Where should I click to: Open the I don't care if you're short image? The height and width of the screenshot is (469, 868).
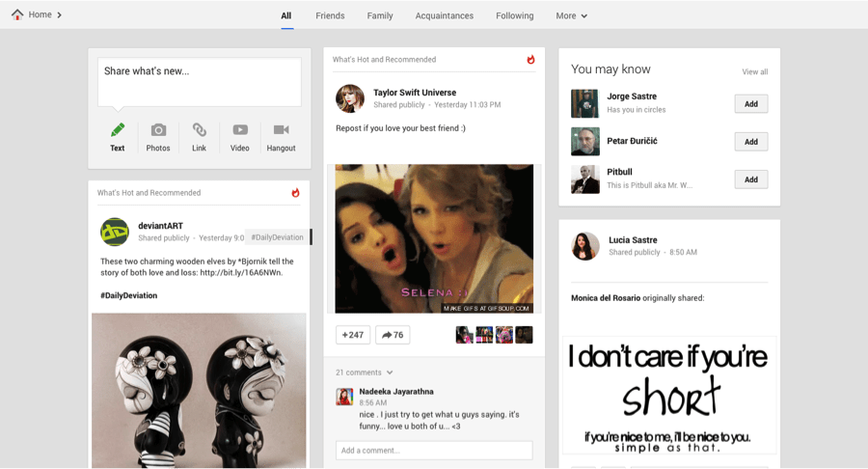669,396
